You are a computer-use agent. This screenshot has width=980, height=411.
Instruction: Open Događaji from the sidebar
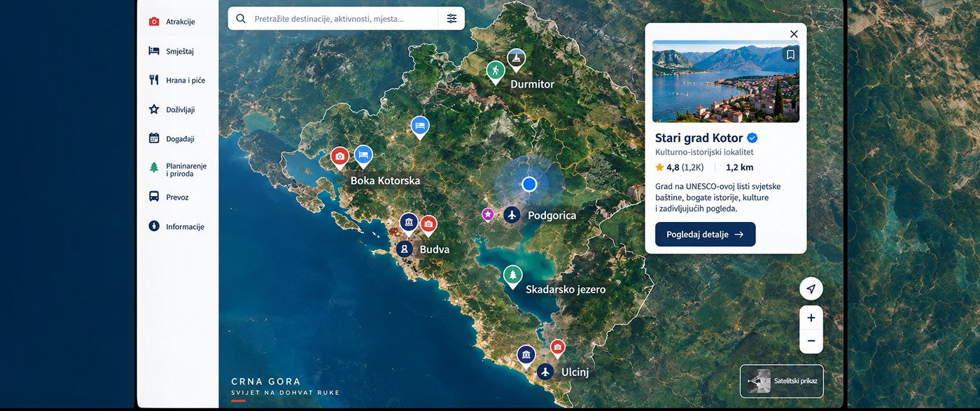pyautogui.click(x=172, y=139)
